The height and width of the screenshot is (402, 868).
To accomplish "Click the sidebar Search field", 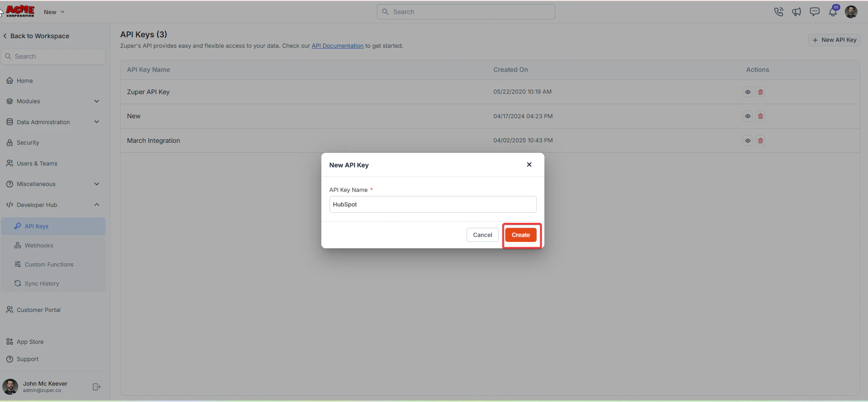I will pyautogui.click(x=54, y=56).
